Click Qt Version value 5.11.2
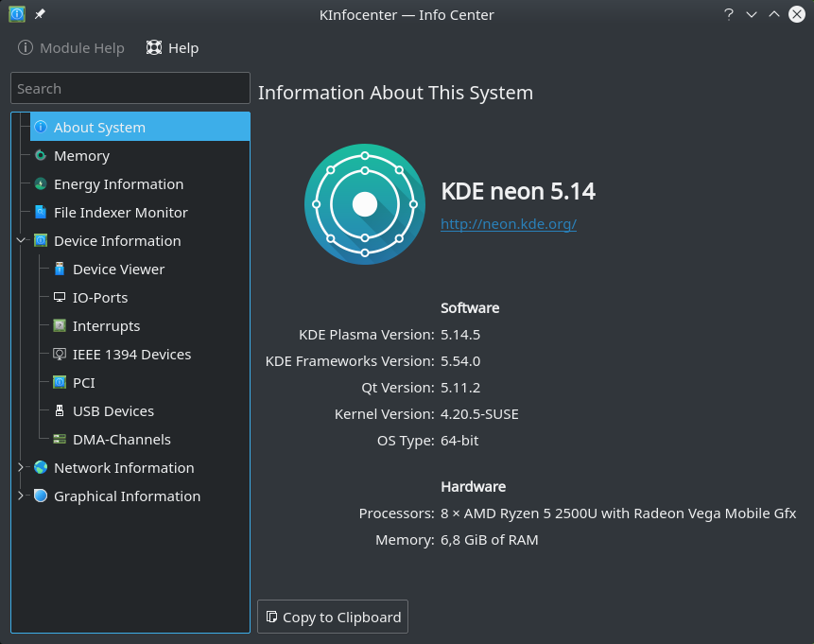The width and height of the screenshot is (814, 644). pos(460,388)
